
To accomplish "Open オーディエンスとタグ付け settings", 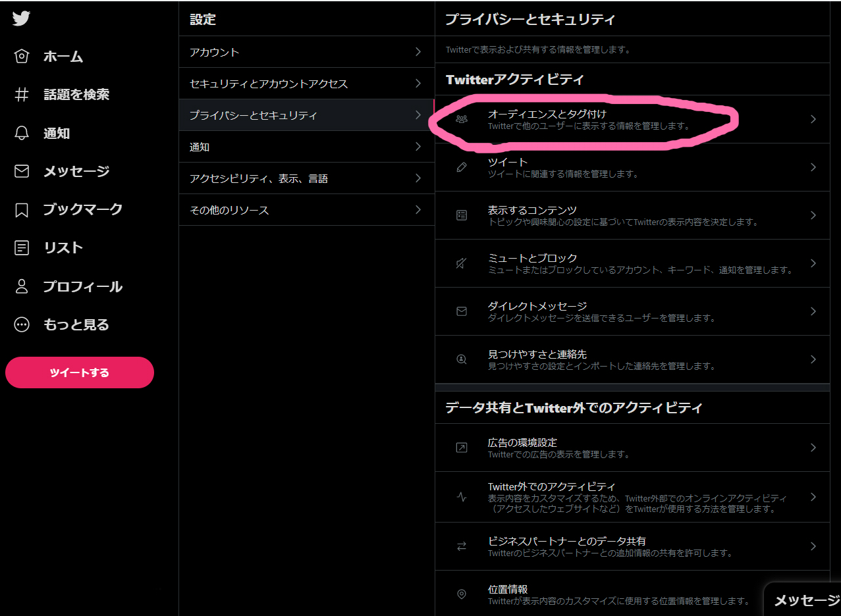I will (x=632, y=119).
